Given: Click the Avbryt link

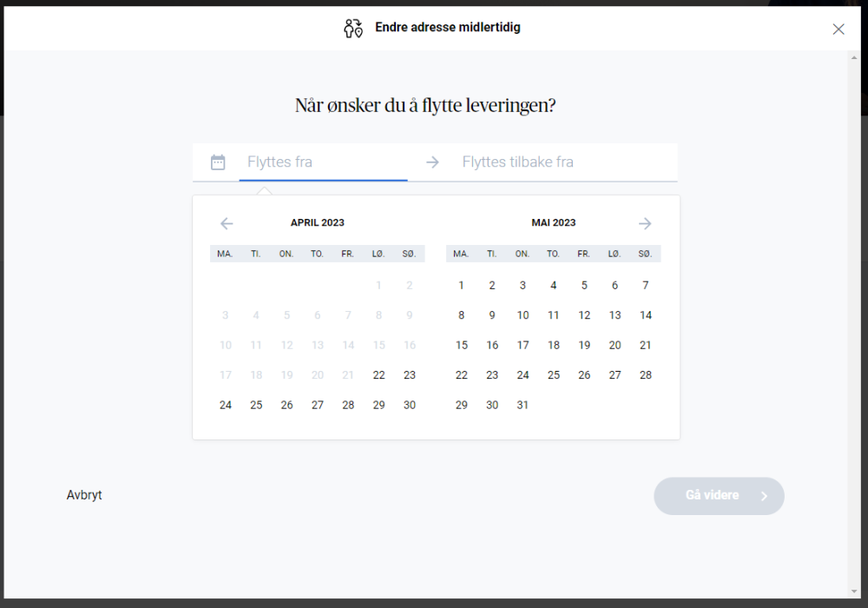Looking at the screenshot, I should (84, 495).
